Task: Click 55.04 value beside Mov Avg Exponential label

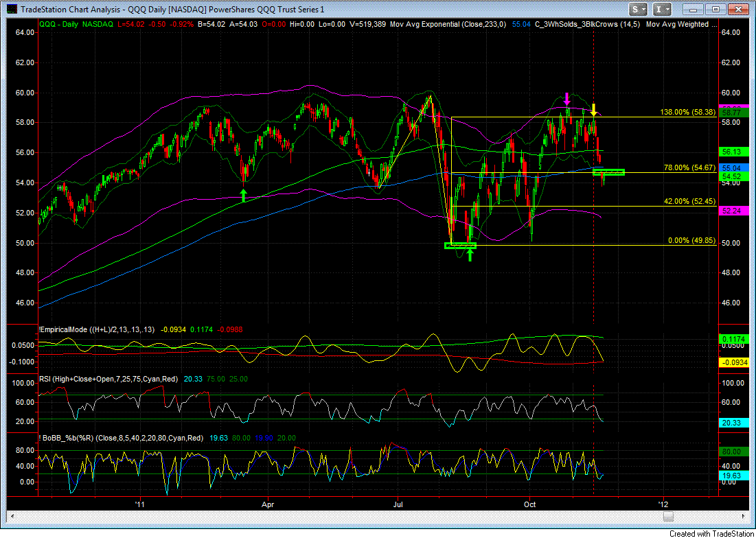Action: pyautogui.click(x=520, y=23)
